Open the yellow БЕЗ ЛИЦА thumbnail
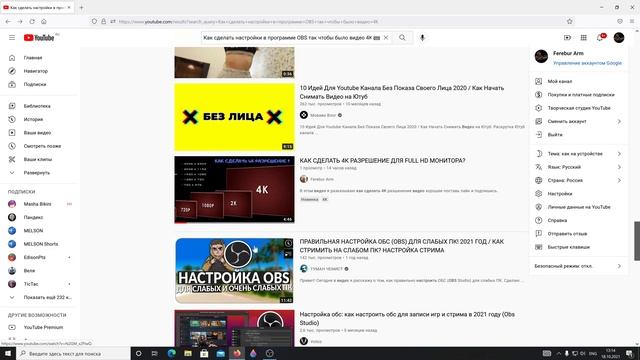This screenshot has width=640, height=360. click(x=234, y=117)
